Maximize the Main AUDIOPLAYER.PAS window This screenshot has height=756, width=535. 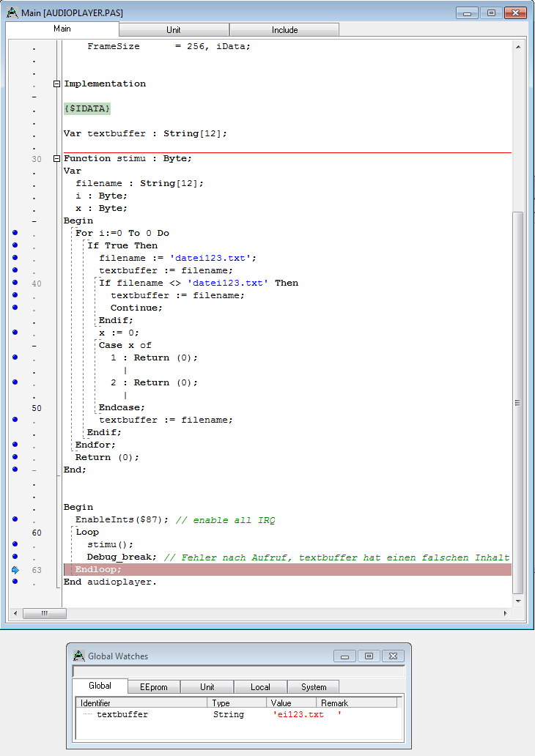tap(491, 12)
